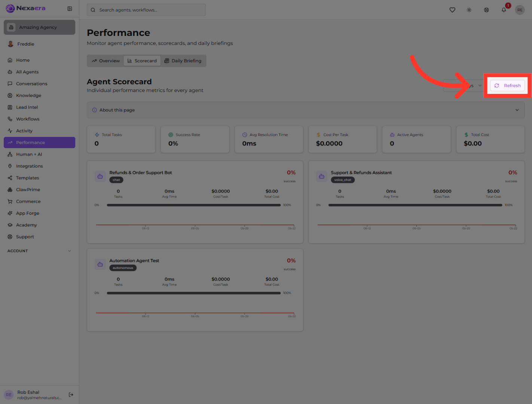Screen dimensions: 532x404
Task: Open Templates via the share-nodes icon
Action: (x=10, y=178)
